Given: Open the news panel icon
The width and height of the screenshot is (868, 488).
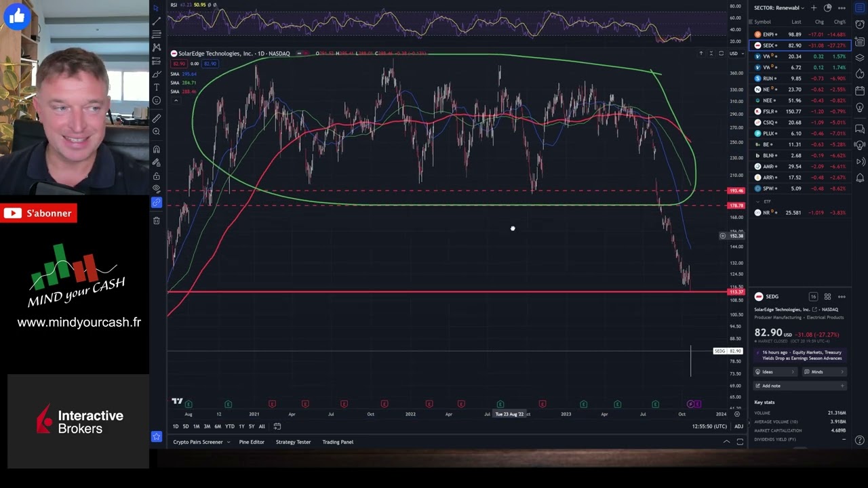Looking at the screenshot, I should point(860,41).
